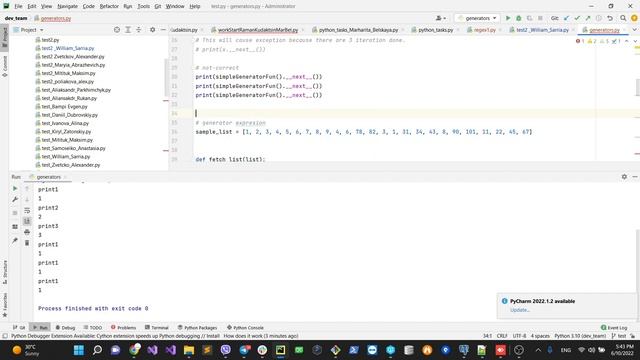The height and width of the screenshot is (360, 640).
Task: Click the sample_list code line in editor
Action: pyautogui.click(x=364, y=132)
